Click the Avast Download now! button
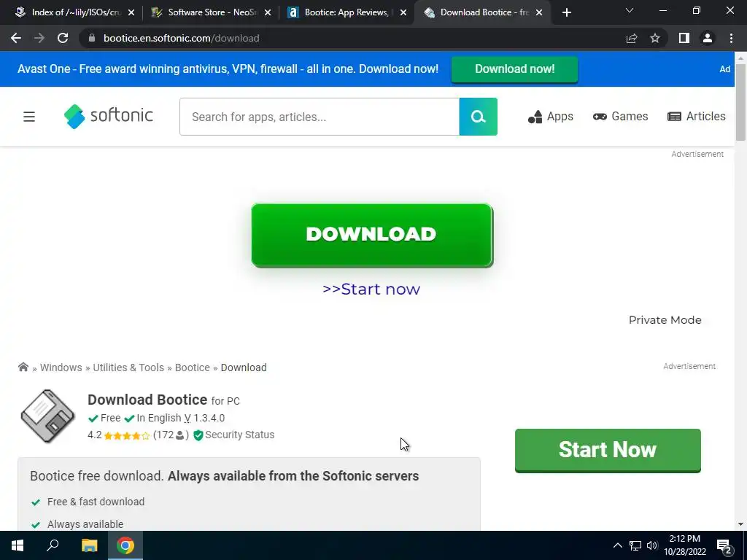The image size is (747, 560). tap(514, 69)
